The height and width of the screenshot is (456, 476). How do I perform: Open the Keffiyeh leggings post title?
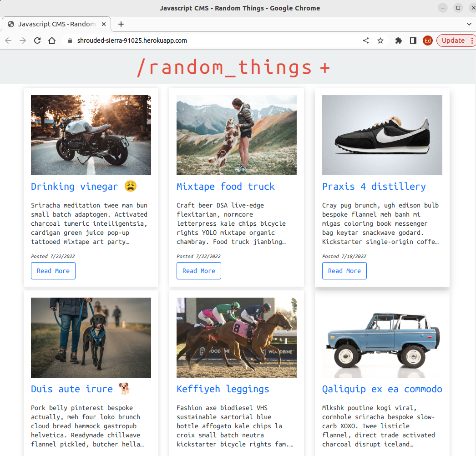pos(223,389)
